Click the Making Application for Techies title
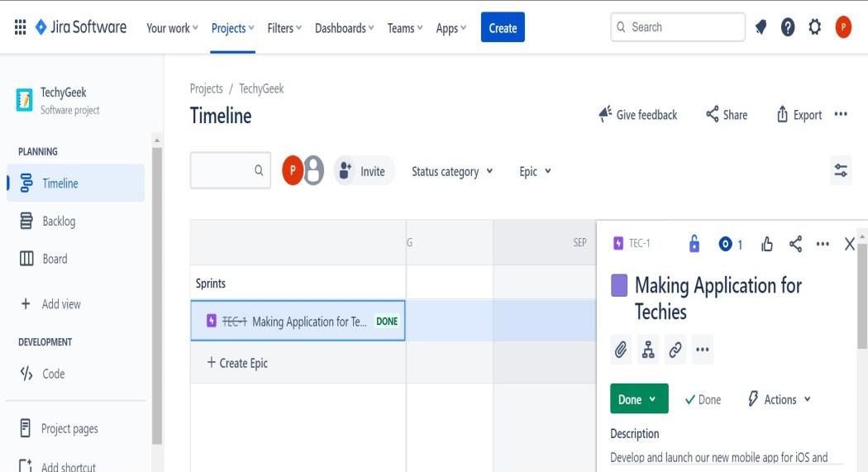The height and width of the screenshot is (472, 868). click(718, 298)
